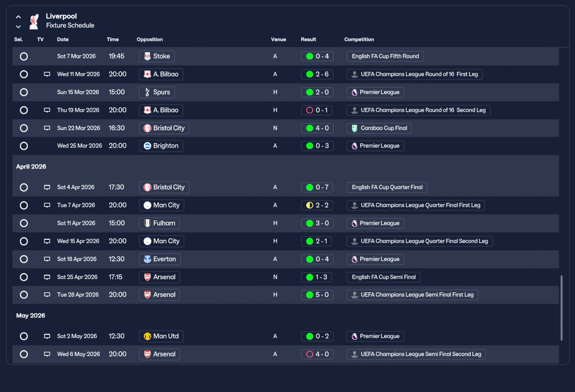Image resolution: width=575 pixels, height=392 pixels.
Task: Select the Sat 4 Apr Bristol City fixture
Action: tap(24, 187)
